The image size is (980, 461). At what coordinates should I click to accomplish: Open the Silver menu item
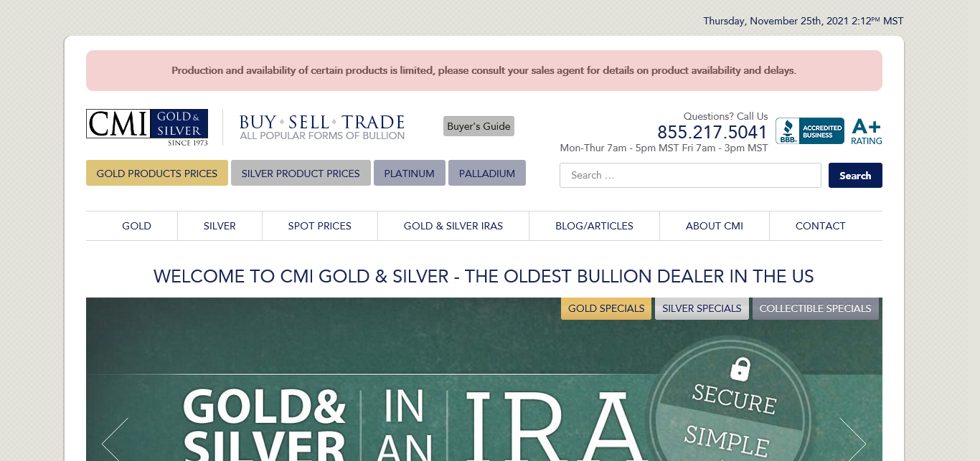click(220, 226)
